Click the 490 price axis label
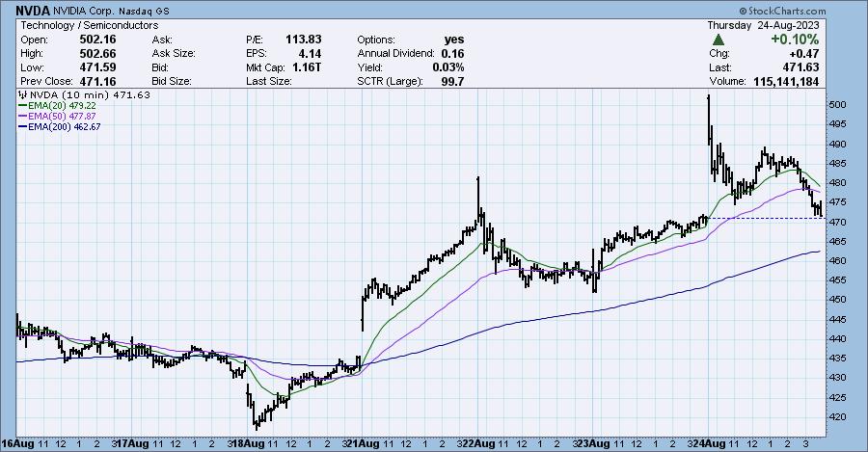Viewport: 868px width, 452px height. 837,144
